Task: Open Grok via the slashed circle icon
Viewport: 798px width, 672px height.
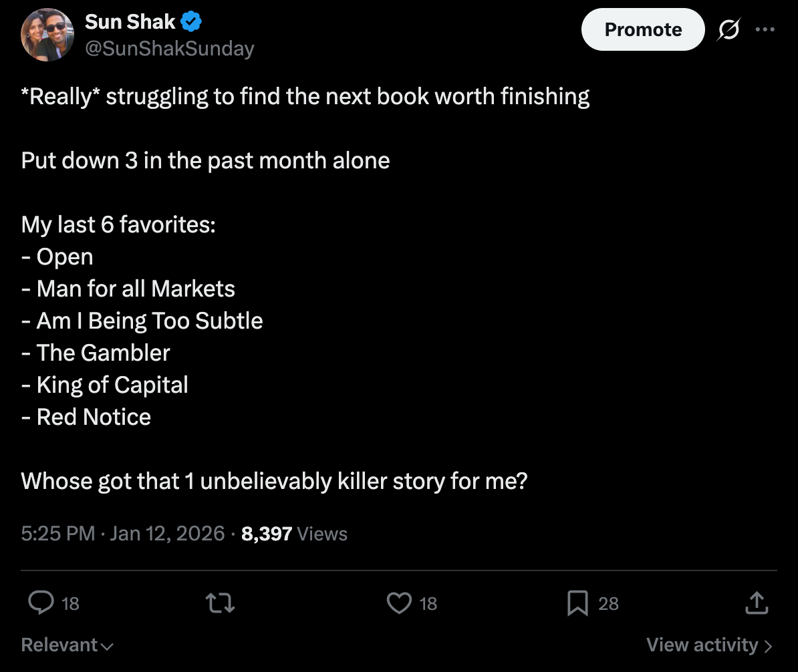Action: pos(730,30)
